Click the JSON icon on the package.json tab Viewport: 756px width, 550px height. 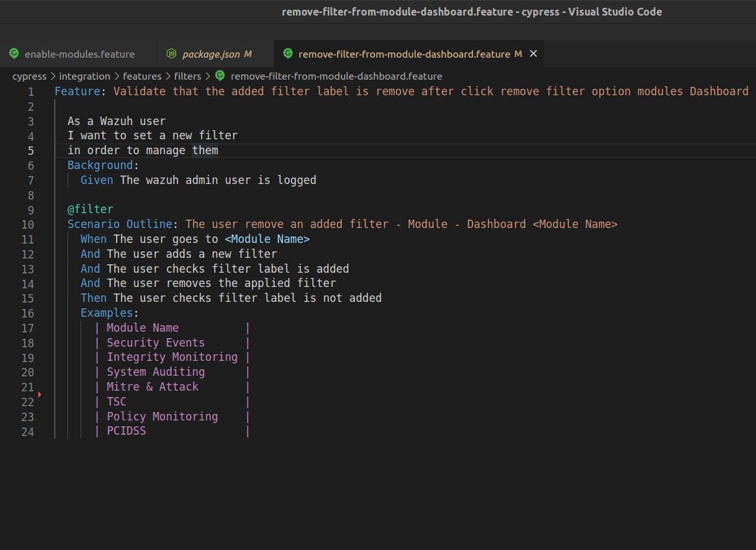[x=172, y=54]
